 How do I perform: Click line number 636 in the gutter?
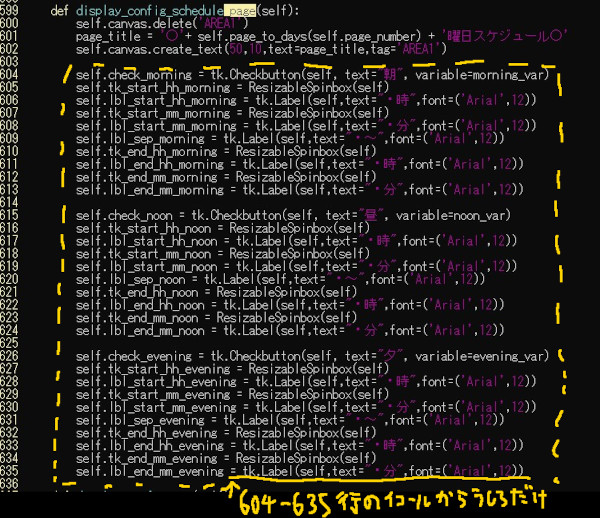9,485
